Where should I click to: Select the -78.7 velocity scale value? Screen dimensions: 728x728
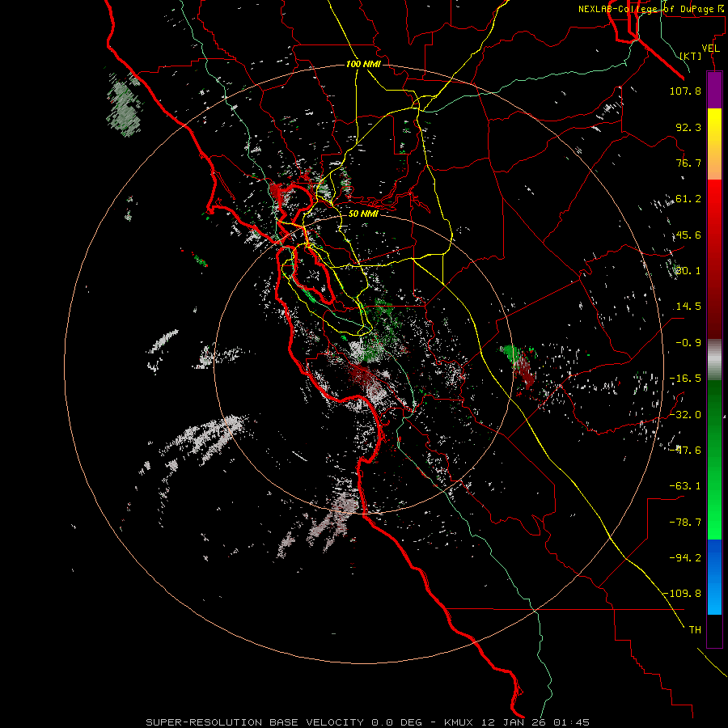685,523
